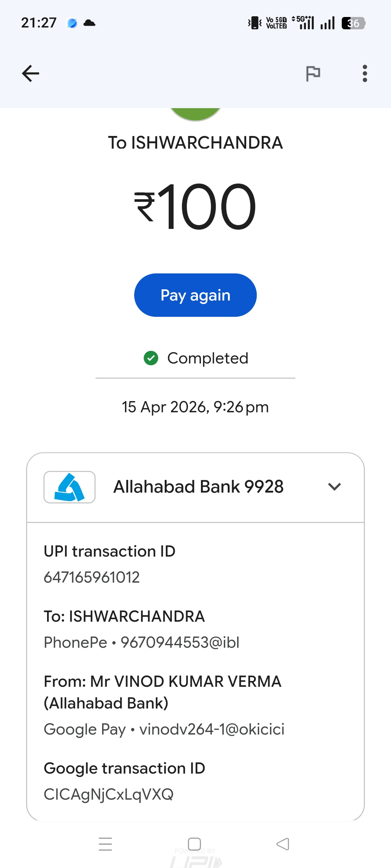This screenshot has height=868, width=391.
Task: Tap the ₹100 amount text
Action: point(195,207)
